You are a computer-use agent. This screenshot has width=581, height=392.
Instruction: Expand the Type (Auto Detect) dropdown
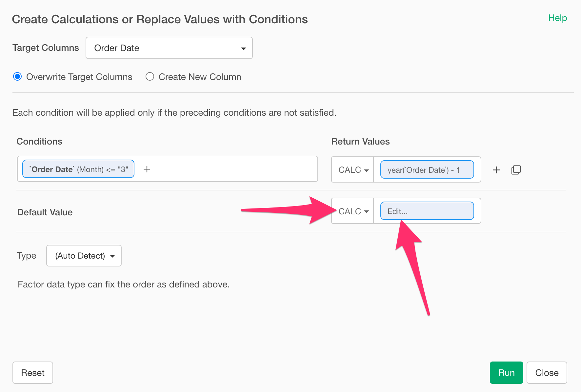pyautogui.click(x=84, y=256)
